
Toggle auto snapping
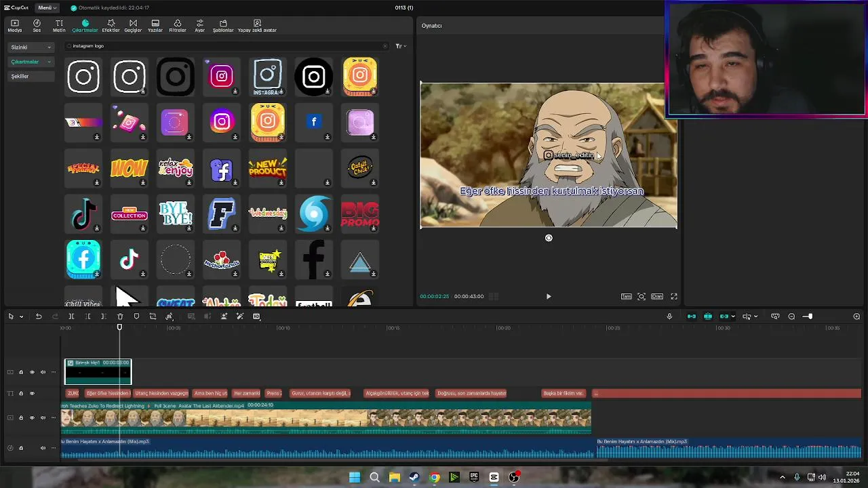click(x=708, y=317)
